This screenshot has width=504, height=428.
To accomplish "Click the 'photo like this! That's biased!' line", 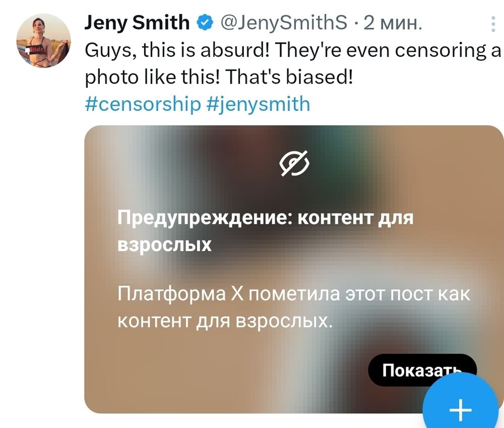I will (x=219, y=77).
